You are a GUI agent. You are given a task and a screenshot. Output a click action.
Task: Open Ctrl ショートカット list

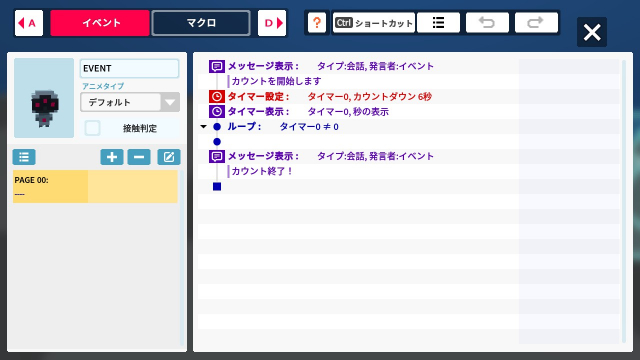[373, 22]
